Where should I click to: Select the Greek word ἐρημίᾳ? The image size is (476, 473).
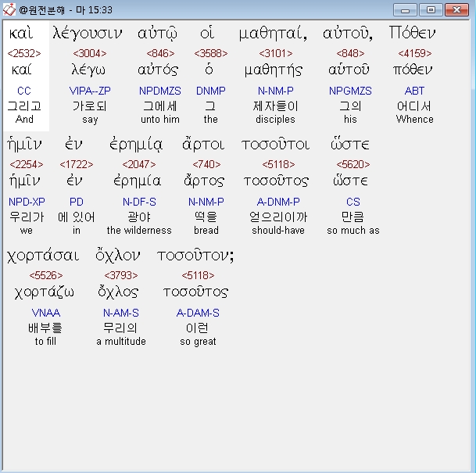click(136, 145)
